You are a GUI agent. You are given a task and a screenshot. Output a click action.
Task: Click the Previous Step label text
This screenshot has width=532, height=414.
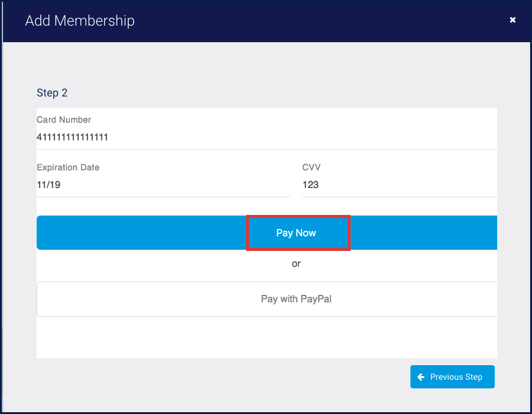(456, 377)
